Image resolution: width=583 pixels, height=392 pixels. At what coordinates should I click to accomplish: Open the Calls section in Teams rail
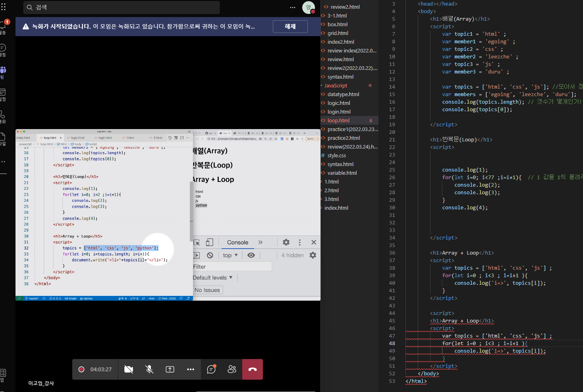coord(2,117)
